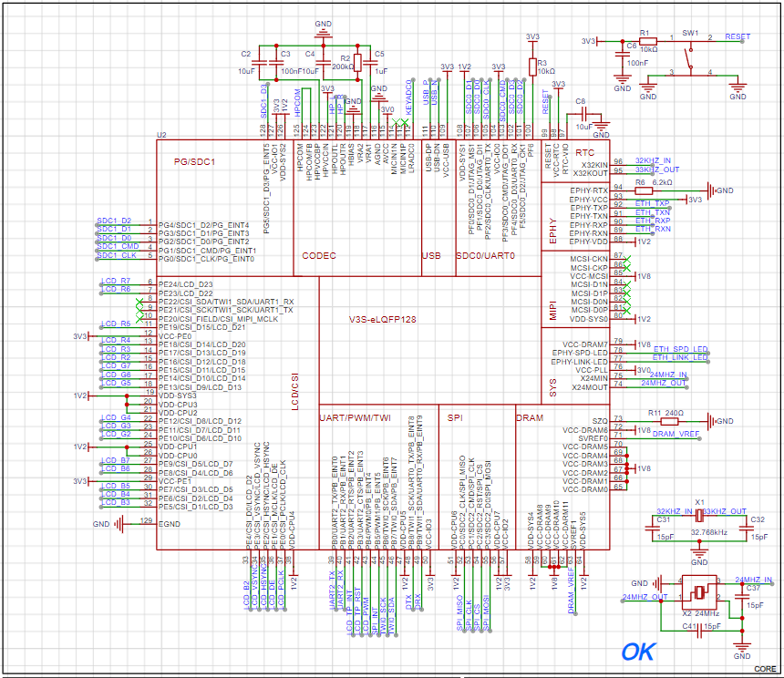Select the ETH_SPD_LED net label
Viewport: 784px width, 678px height.
point(680,349)
